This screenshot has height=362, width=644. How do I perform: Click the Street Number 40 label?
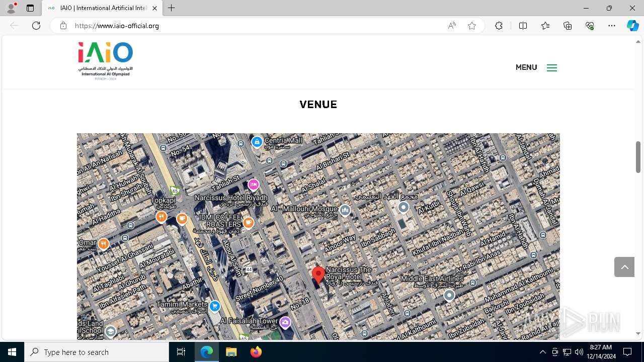[259, 289]
